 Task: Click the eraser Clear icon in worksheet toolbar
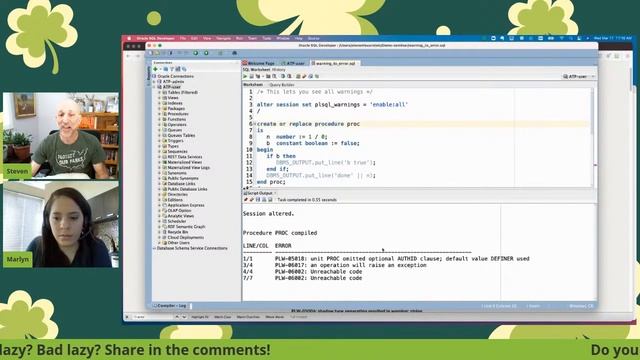click(304, 76)
